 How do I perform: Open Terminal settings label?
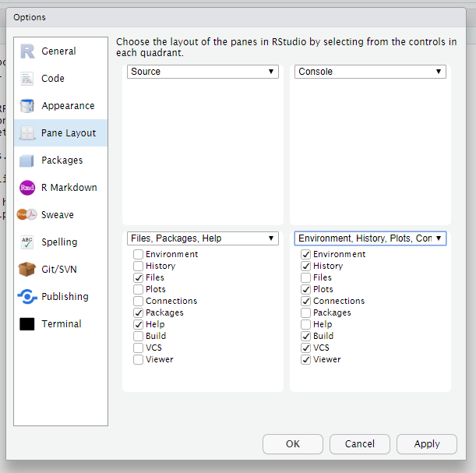[x=62, y=324]
